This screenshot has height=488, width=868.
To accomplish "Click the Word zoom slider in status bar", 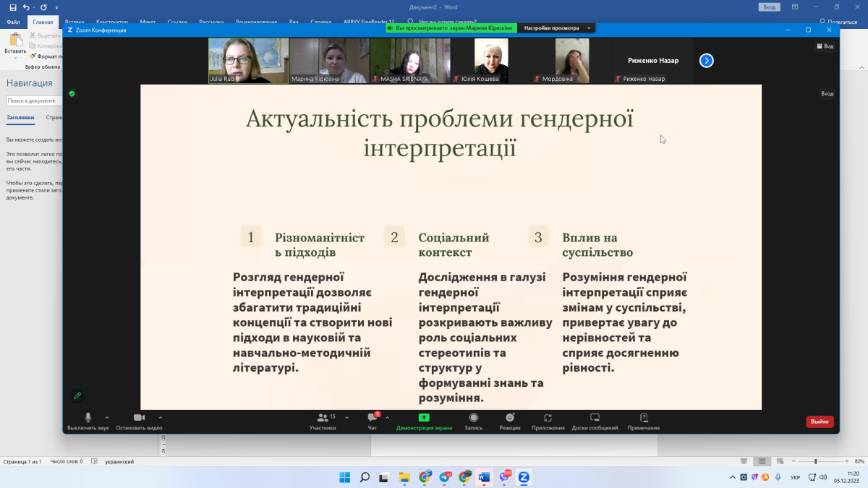I will point(816,461).
